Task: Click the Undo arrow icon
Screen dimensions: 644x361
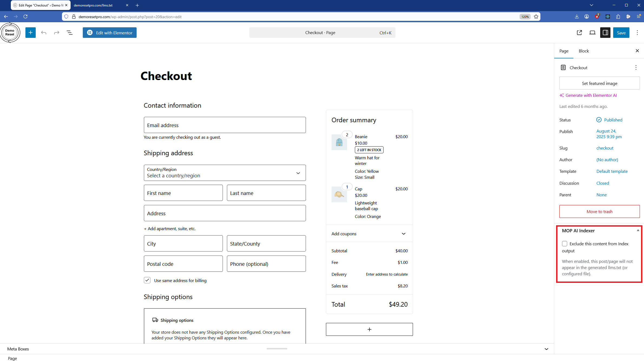Action: (x=44, y=33)
